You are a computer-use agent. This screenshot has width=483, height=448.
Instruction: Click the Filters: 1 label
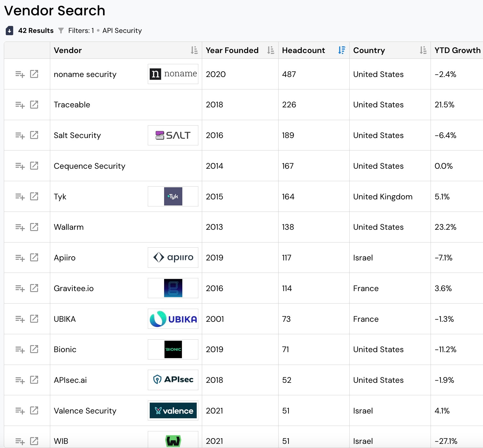point(81,31)
